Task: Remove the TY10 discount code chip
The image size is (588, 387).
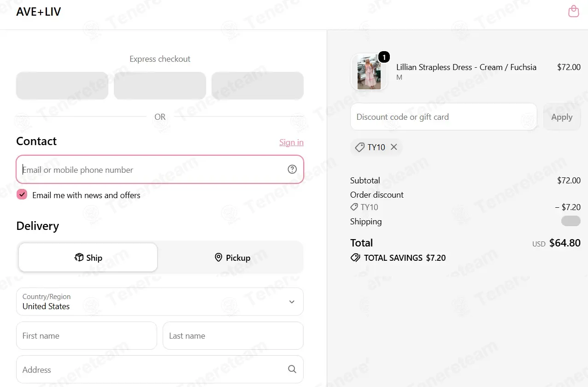Action: point(394,147)
